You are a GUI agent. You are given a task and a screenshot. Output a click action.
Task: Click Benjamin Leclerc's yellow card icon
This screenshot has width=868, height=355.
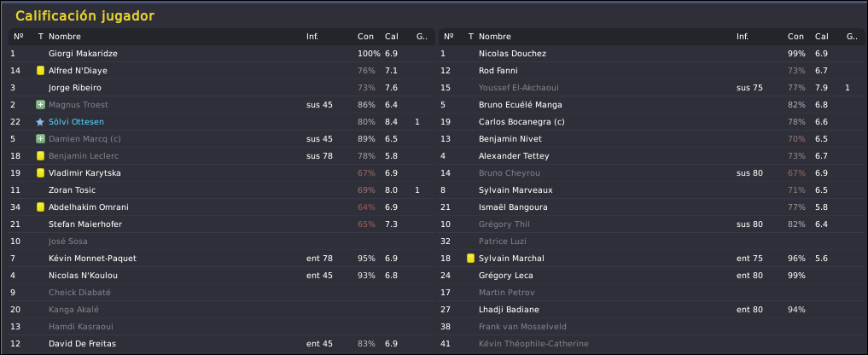[40, 156]
